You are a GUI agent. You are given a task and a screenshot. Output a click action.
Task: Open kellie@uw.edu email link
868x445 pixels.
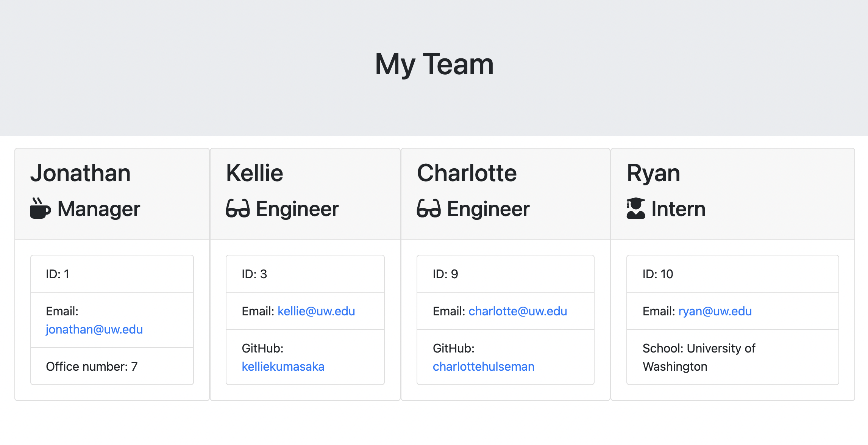tap(316, 311)
